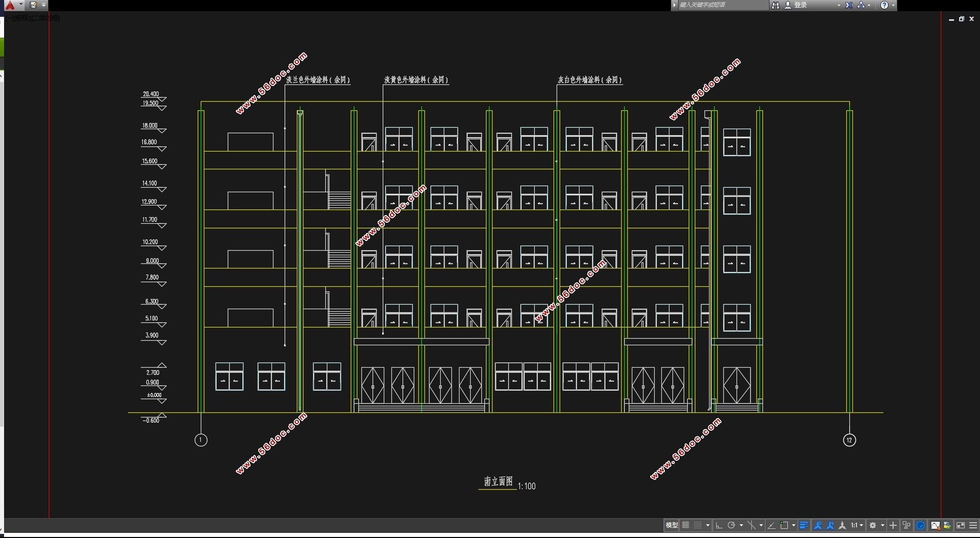Click the graphics performance warning icon

[935, 525]
